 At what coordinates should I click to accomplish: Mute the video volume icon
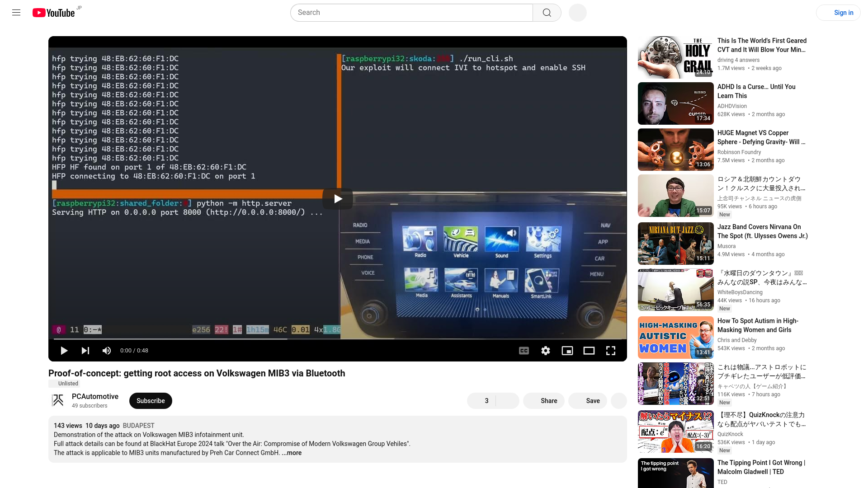[107, 351]
